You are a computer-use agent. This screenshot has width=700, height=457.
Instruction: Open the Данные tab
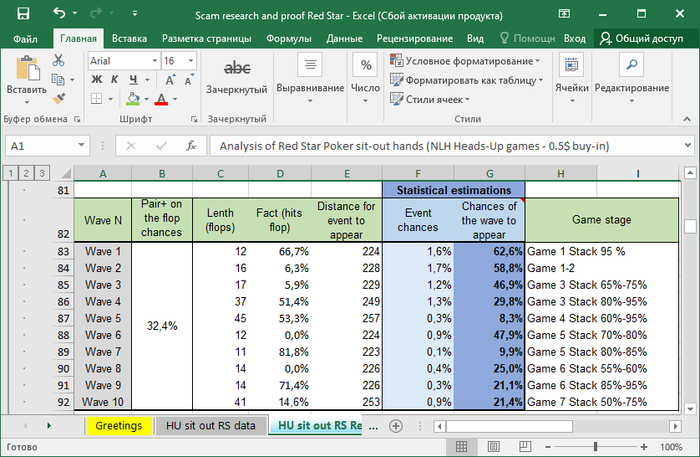(344, 39)
